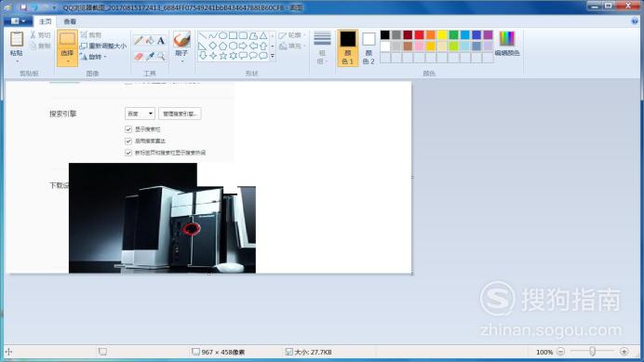Choose the Rectangle shape
The image size is (644, 362).
coord(233,35)
